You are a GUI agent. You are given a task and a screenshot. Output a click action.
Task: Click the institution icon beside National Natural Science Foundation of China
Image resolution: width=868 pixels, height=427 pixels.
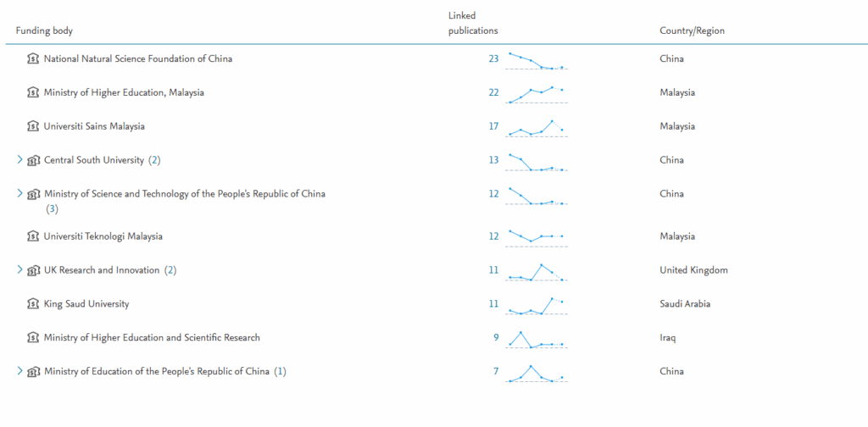click(x=33, y=58)
